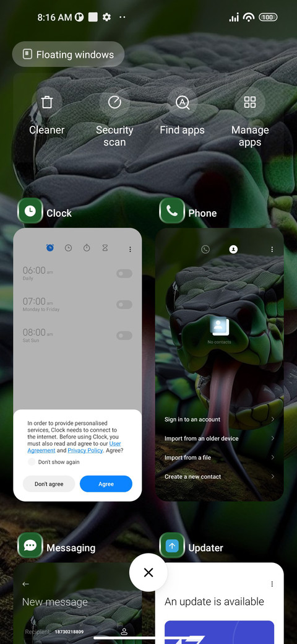Tap the signal strength bars icon

pos(234,17)
